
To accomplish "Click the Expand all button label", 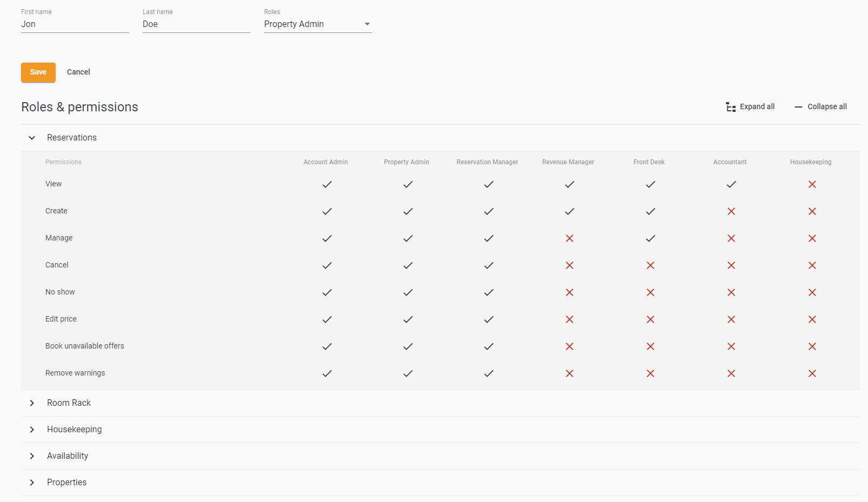I will (757, 107).
